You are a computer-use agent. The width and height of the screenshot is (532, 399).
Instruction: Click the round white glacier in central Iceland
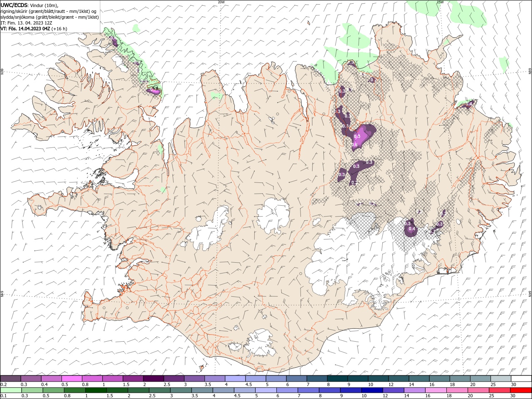pos(273,216)
